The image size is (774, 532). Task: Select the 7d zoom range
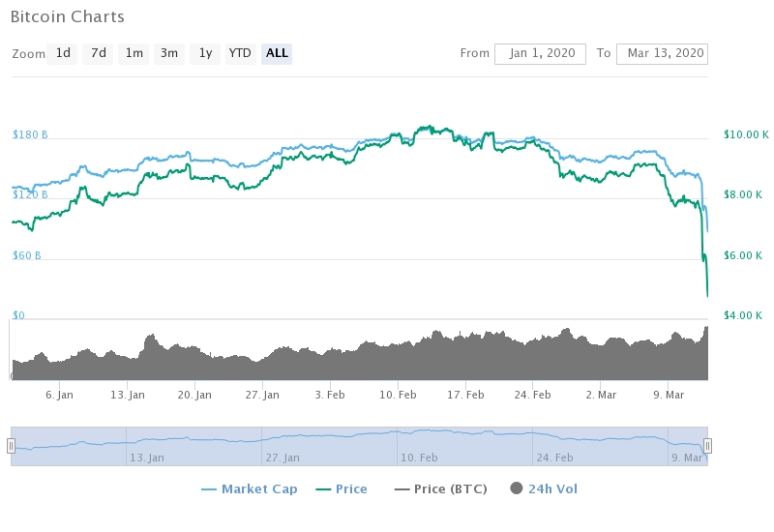(99, 53)
